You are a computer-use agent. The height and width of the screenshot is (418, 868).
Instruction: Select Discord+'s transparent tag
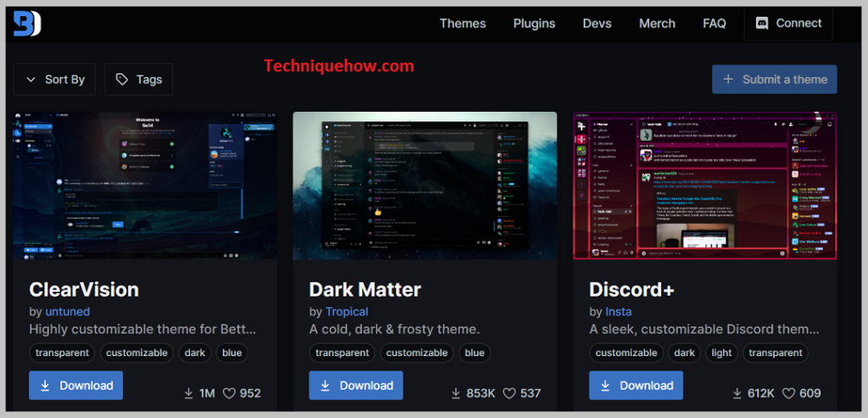(775, 353)
